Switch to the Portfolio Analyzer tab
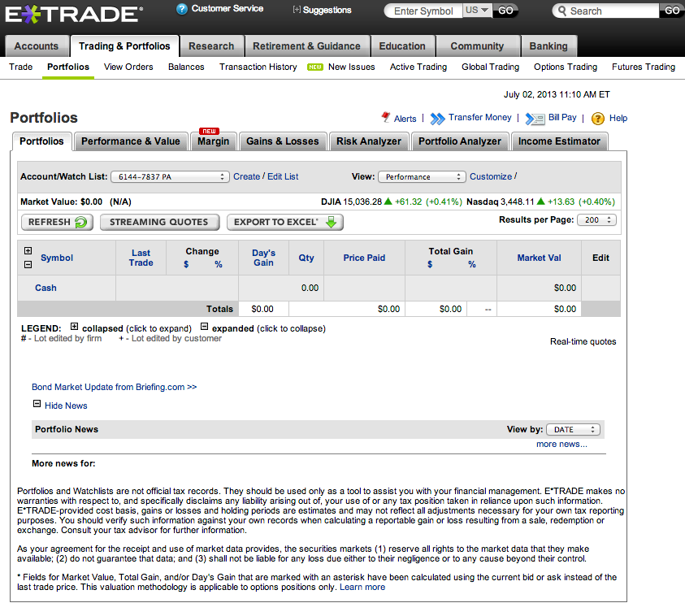685x616 pixels. [460, 141]
